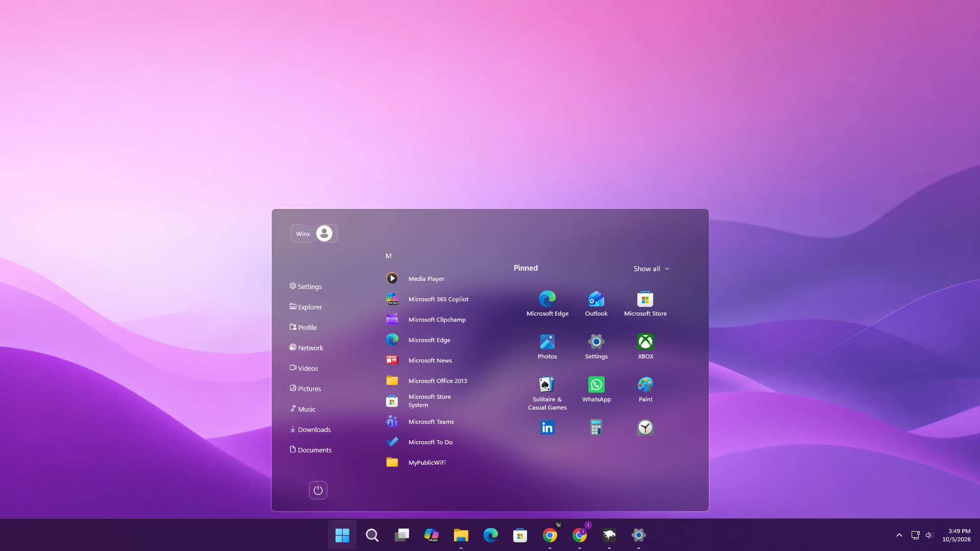The width and height of the screenshot is (980, 551).
Task: Open Explorer from Start sidebar
Action: [x=305, y=307]
